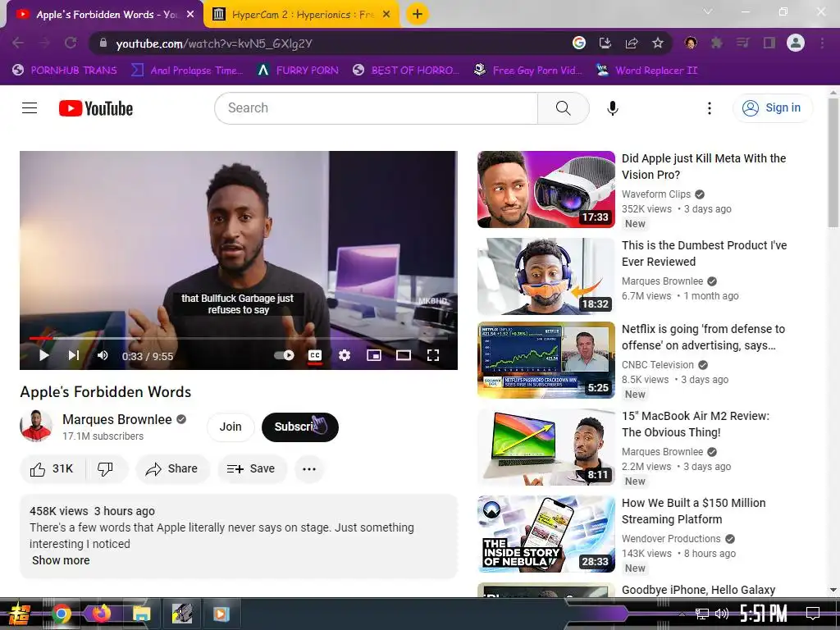Open Firefox from taskbar

coord(101,614)
